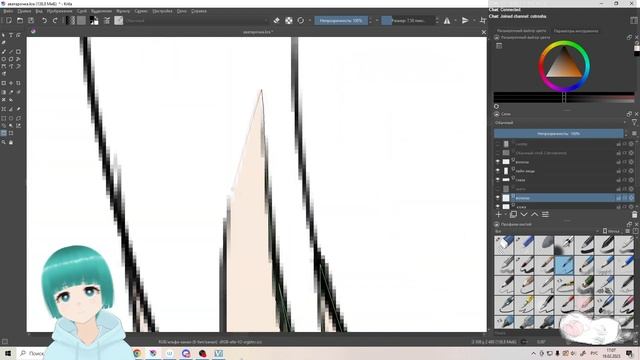Select the Rectangular Selection tool
Screen dimensions: 640x360
pyautogui.click(x=4, y=118)
